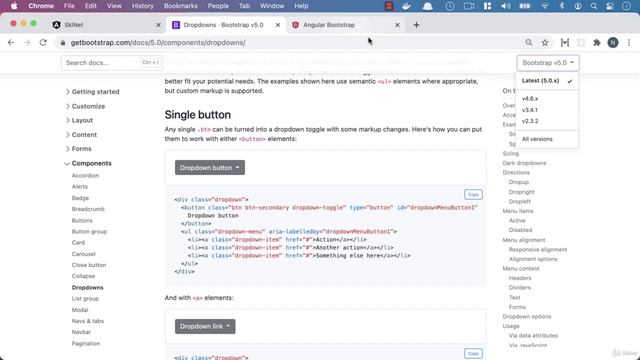Jump to Responsive alignment section

pyautogui.click(x=538, y=249)
